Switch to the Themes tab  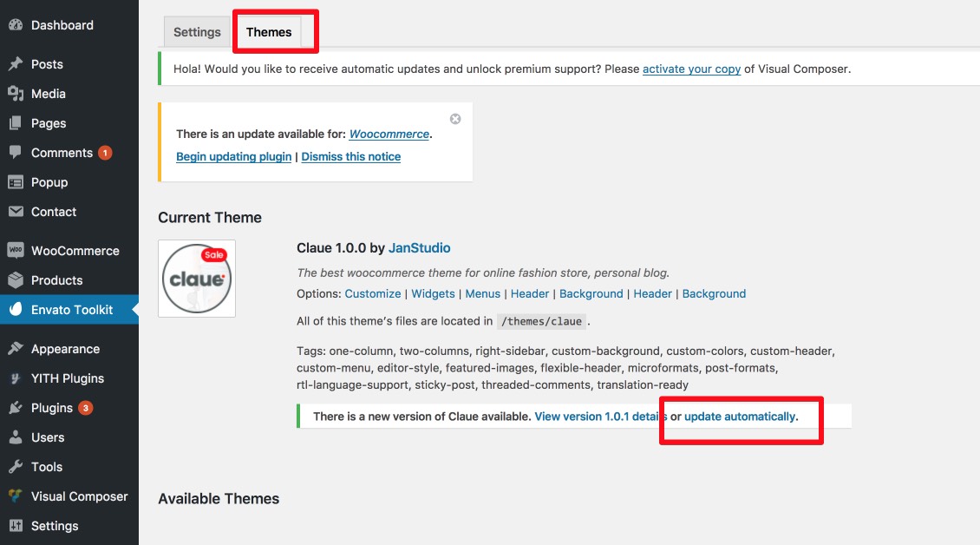(269, 32)
